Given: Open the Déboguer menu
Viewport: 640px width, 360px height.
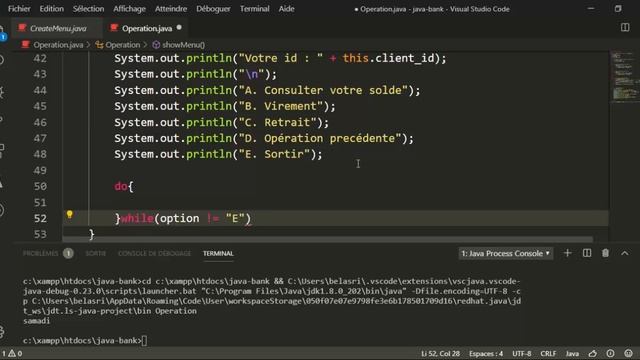Looking at the screenshot, I should pos(213,9).
